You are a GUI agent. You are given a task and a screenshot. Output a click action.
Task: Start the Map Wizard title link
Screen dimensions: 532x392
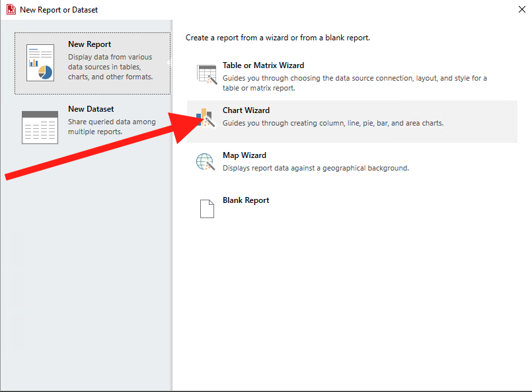(244, 155)
